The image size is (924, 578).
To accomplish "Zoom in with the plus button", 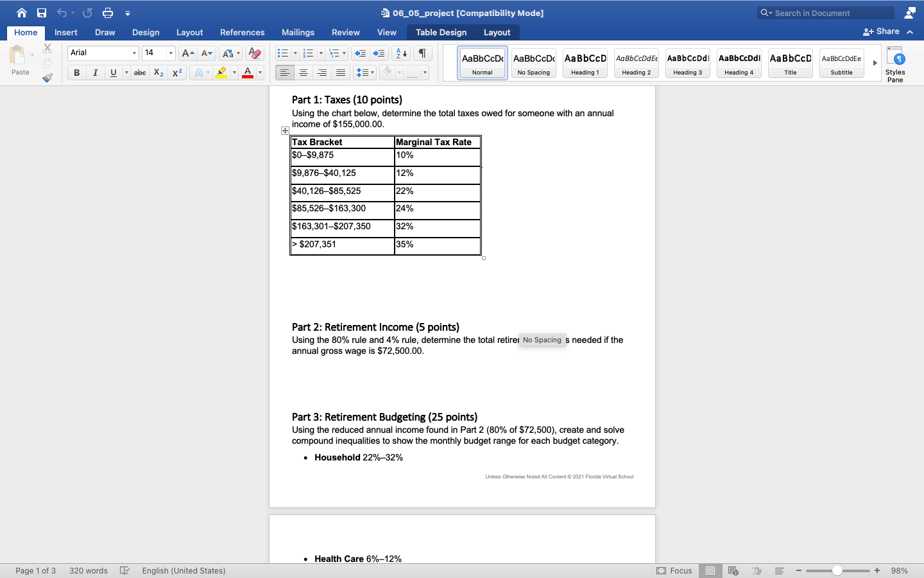I will pos(877,570).
